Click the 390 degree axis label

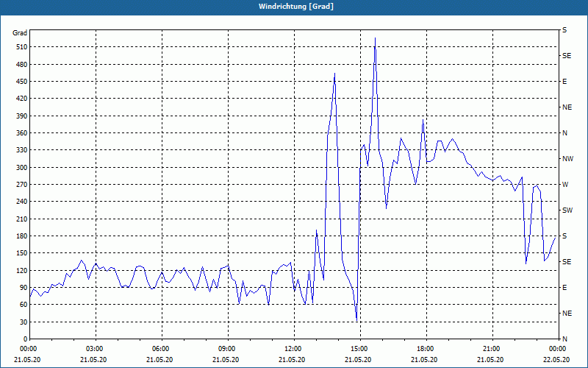click(x=23, y=116)
